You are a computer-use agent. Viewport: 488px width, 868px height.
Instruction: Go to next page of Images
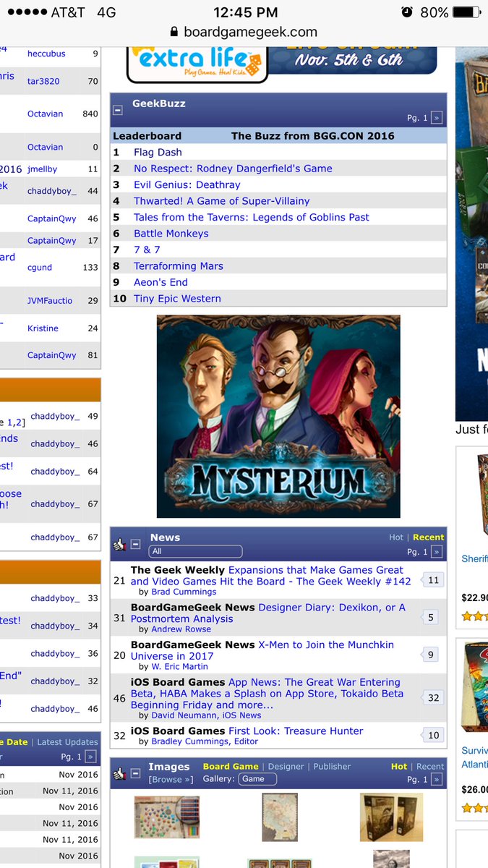point(436,780)
